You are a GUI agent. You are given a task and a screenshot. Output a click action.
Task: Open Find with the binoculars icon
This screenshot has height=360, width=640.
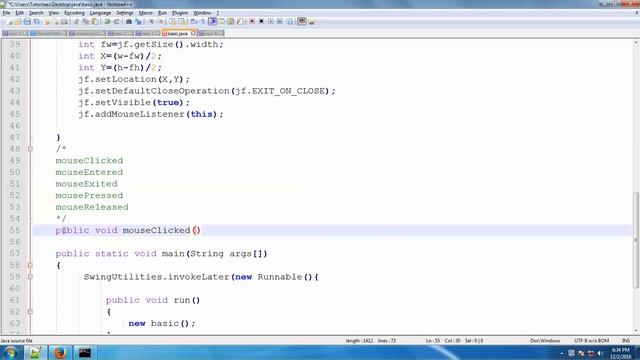[129, 21]
